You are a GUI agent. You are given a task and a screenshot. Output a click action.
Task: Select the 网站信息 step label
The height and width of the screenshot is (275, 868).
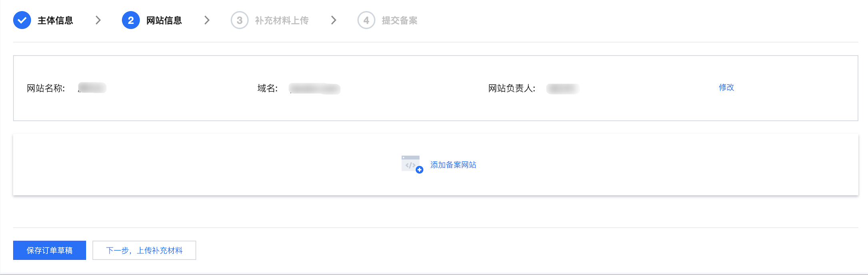point(164,20)
